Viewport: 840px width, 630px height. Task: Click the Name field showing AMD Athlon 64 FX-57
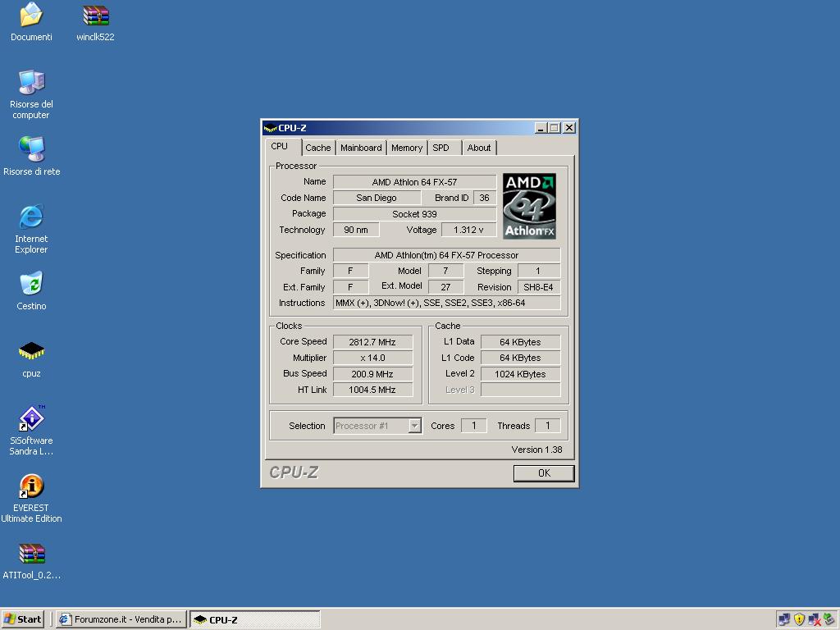(414, 182)
